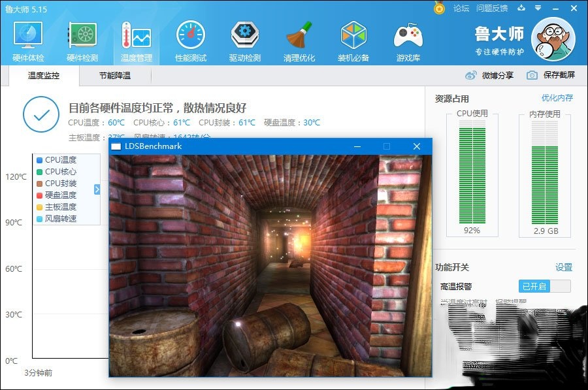Click the 鲁大师 mascot avatar
Screen dimensions: 588x390
[553, 39]
